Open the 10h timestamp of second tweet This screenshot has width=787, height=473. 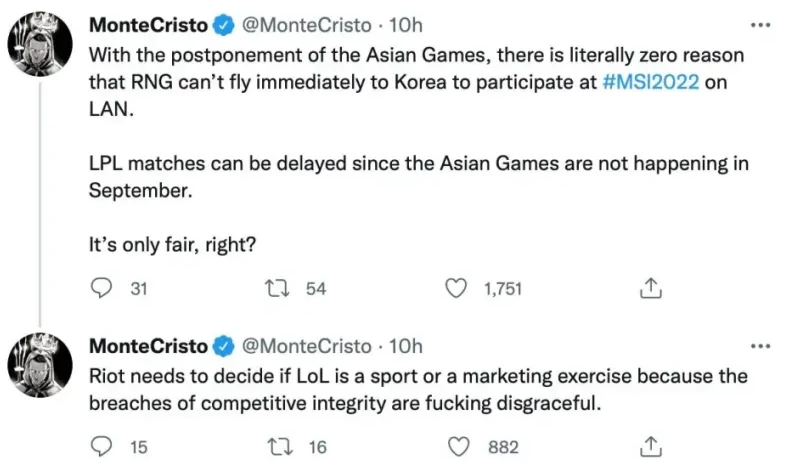[x=405, y=346]
